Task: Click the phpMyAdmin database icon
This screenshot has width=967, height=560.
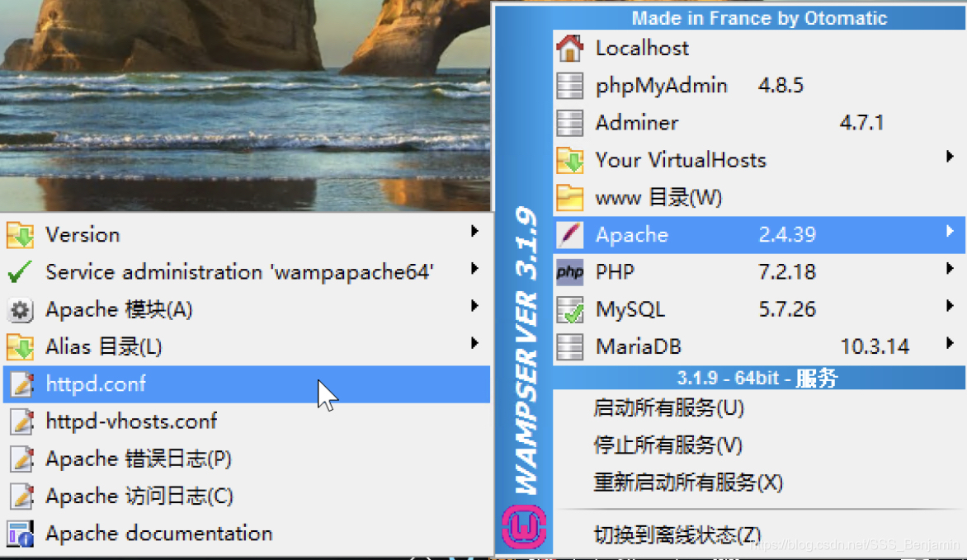Action: coord(570,86)
